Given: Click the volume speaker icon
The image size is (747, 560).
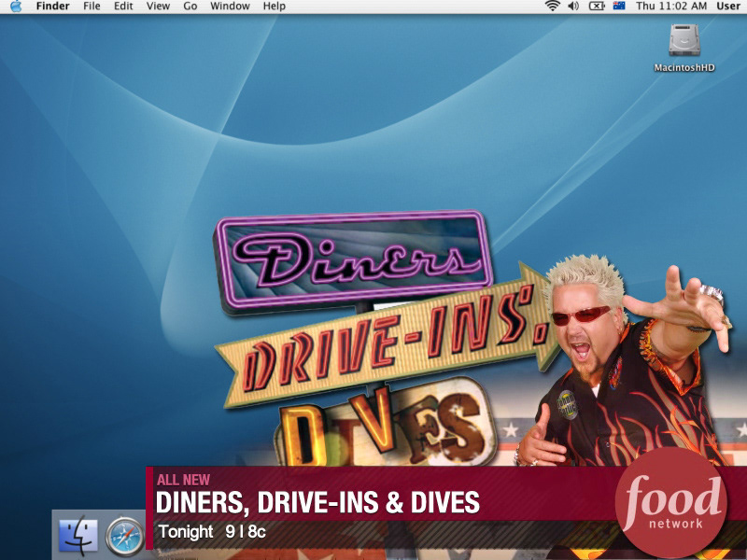Looking at the screenshot, I should coord(573,7).
